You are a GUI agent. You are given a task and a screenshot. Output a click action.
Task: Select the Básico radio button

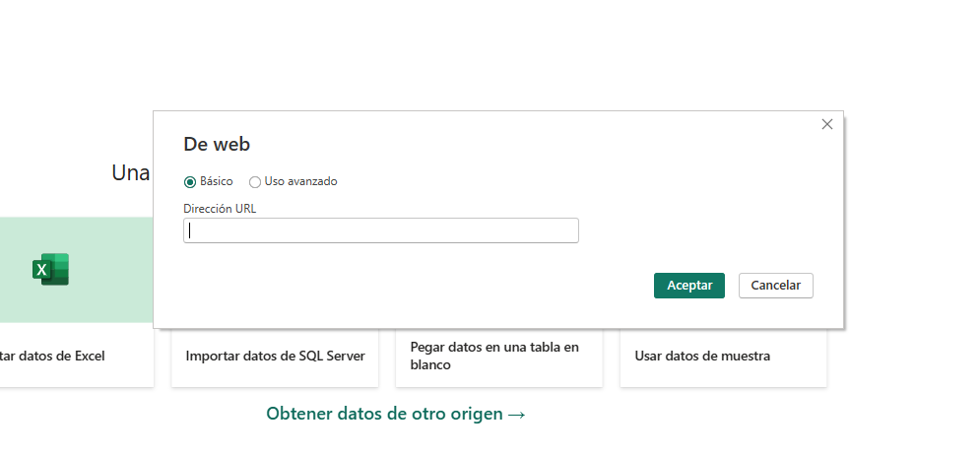tap(190, 182)
